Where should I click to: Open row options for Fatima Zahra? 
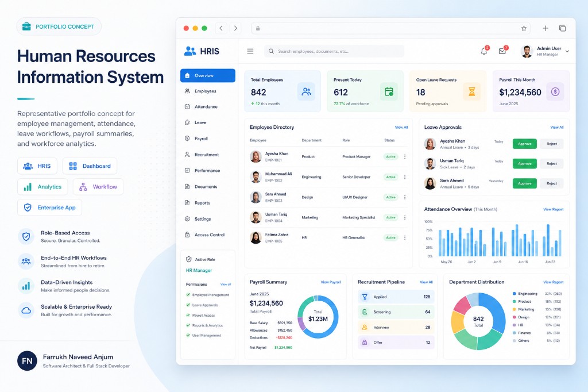point(405,238)
